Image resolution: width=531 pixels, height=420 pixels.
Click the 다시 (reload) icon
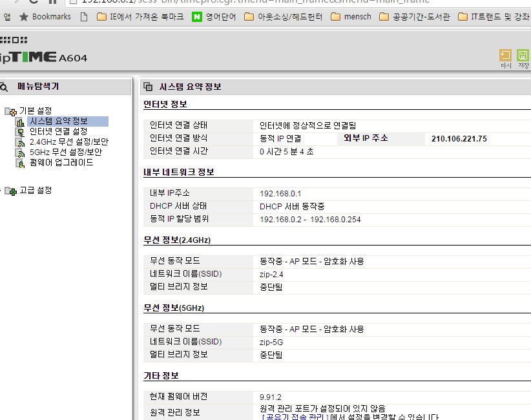click(x=505, y=55)
